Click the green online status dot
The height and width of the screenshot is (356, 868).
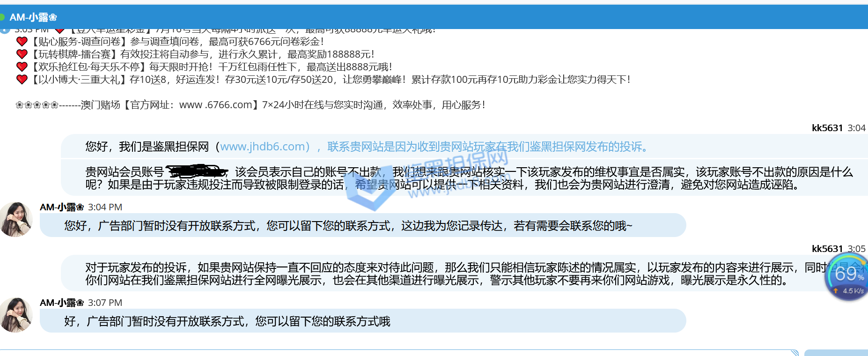pos(2,17)
